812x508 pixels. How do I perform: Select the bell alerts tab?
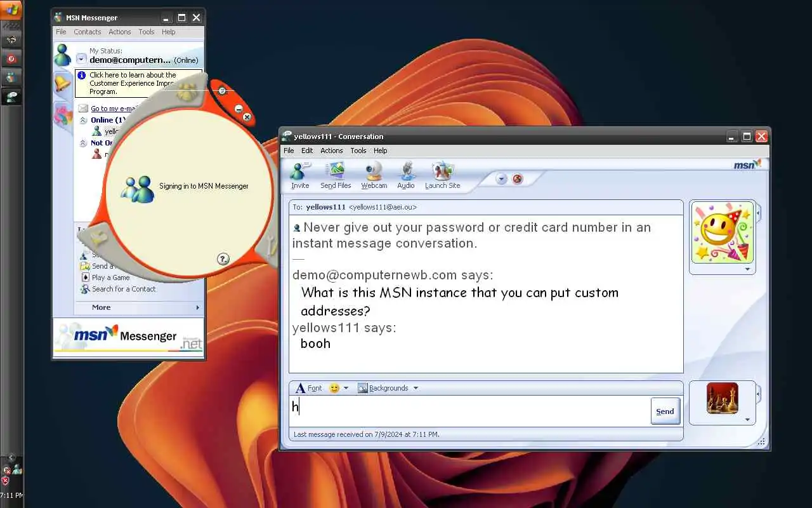click(x=62, y=83)
